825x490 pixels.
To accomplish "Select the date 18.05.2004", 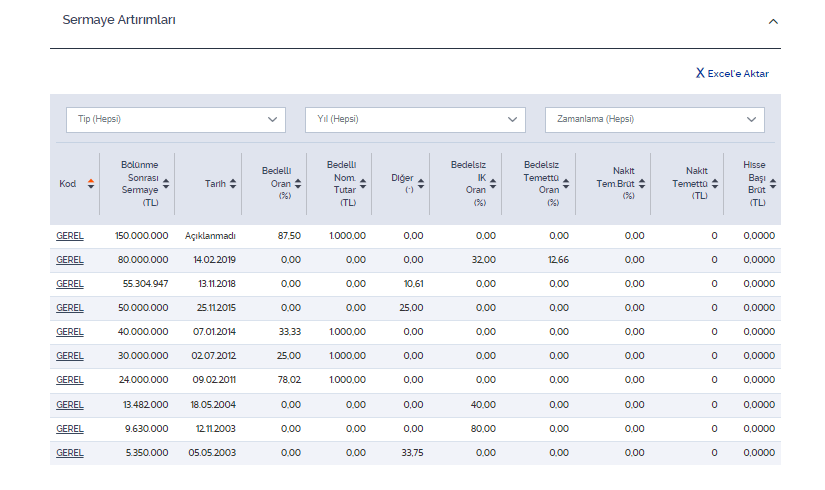I will click(x=213, y=405).
